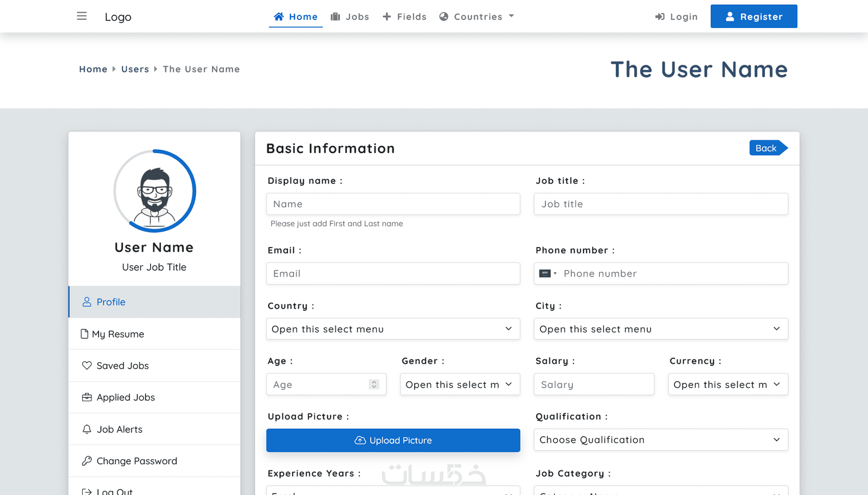Switch to the Jobs navigation tab
Screen dimensions: 868x495
pos(350,16)
